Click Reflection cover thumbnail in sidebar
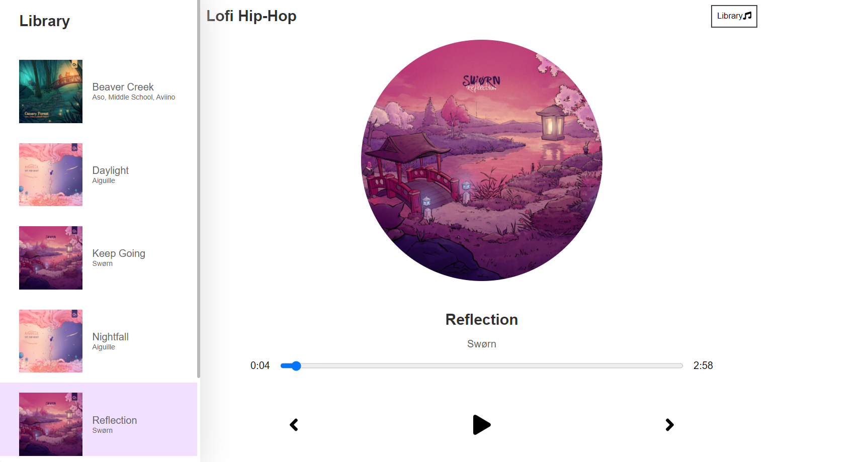The image size is (868, 462). tap(51, 424)
